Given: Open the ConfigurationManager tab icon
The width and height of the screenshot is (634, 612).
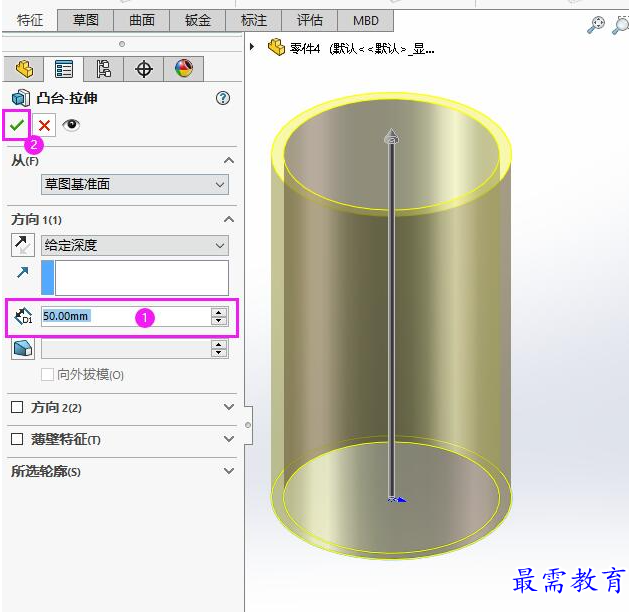Looking at the screenshot, I should point(104,69).
